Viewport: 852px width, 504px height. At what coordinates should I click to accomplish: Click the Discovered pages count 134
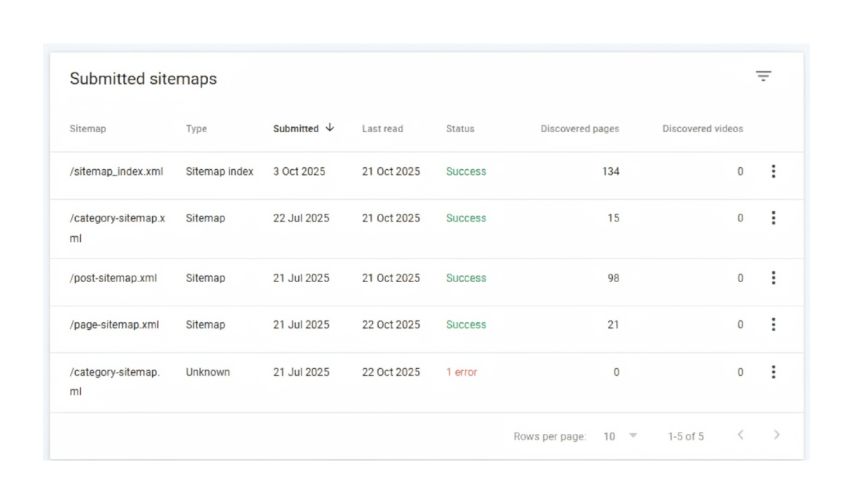click(612, 172)
